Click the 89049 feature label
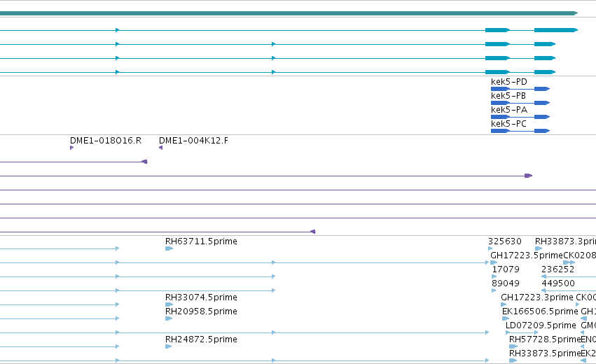The image size is (596, 364). 506,283
